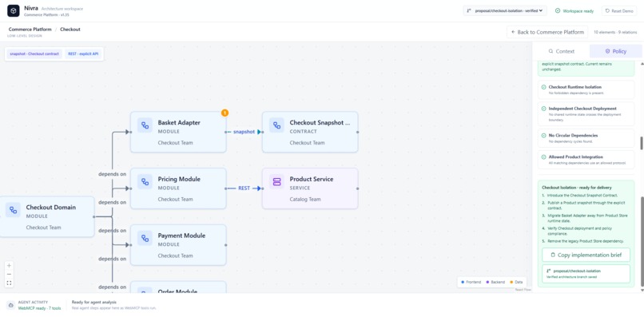The image size is (644, 317).
Task: Click the branch icon beside proposal/checkout-isolation card
Action: (549, 271)
